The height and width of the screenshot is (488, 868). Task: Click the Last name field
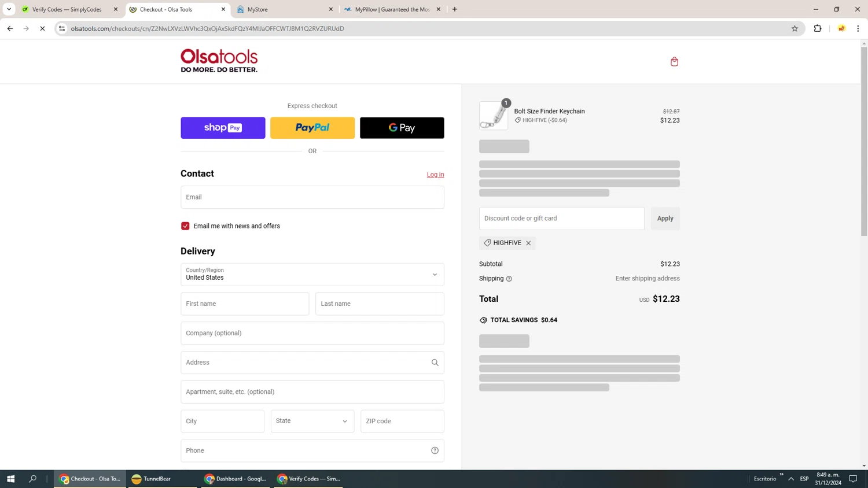point(380,304)
